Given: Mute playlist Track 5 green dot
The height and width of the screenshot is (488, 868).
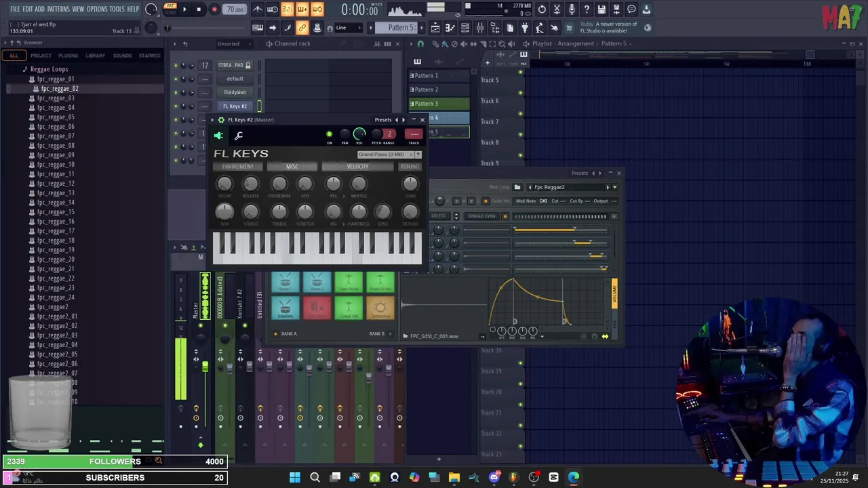Looking at the screenshot, I should click(x=521, y=73).
